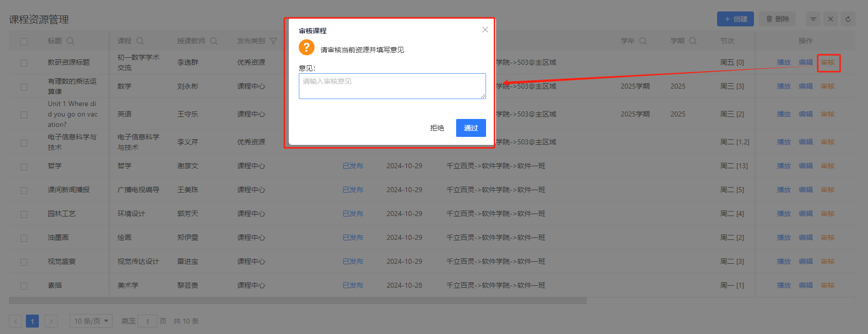Screen dimensions: 868x334
Task: Toggle the select-all checkbox in table header
Action: coord(24,41)
